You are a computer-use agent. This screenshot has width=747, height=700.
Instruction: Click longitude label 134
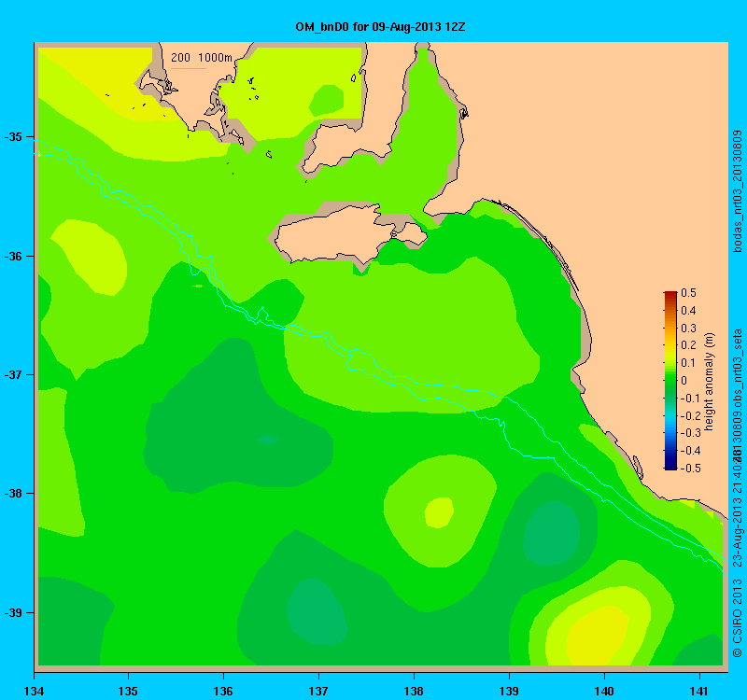tap(34, 691)
